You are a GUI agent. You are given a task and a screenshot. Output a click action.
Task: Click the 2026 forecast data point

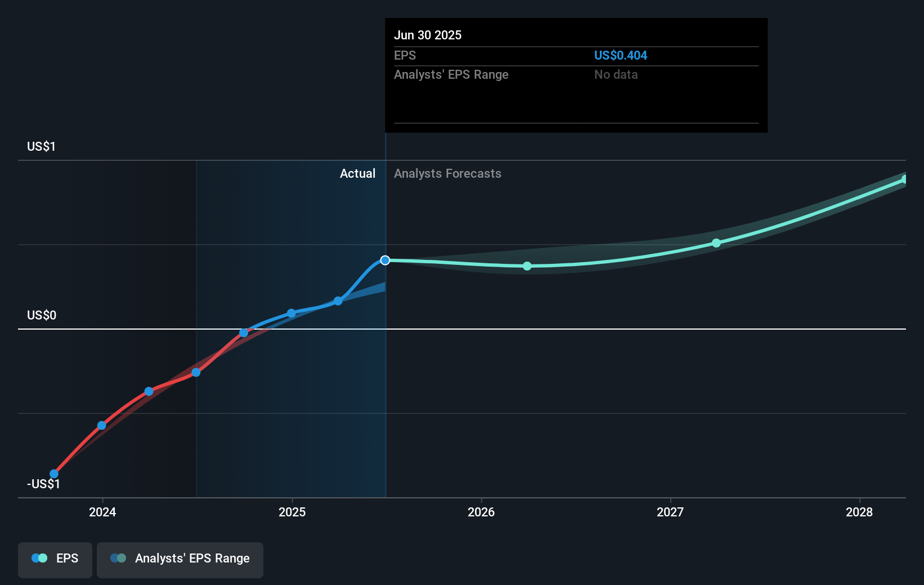point(527,266)
